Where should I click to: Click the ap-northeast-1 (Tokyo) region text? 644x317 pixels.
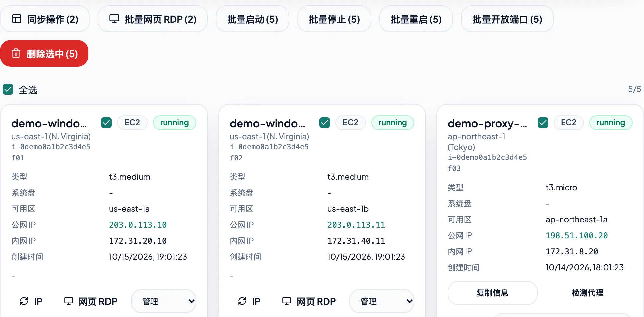[x=476, y=142]
